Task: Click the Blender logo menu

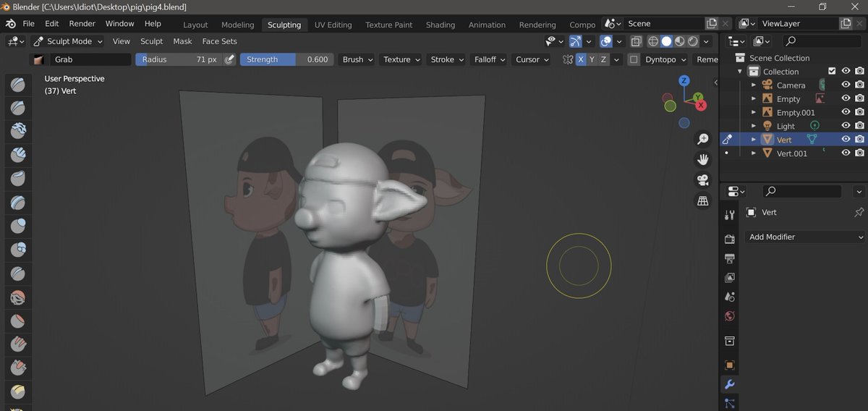Action: (x=11, y=23)
